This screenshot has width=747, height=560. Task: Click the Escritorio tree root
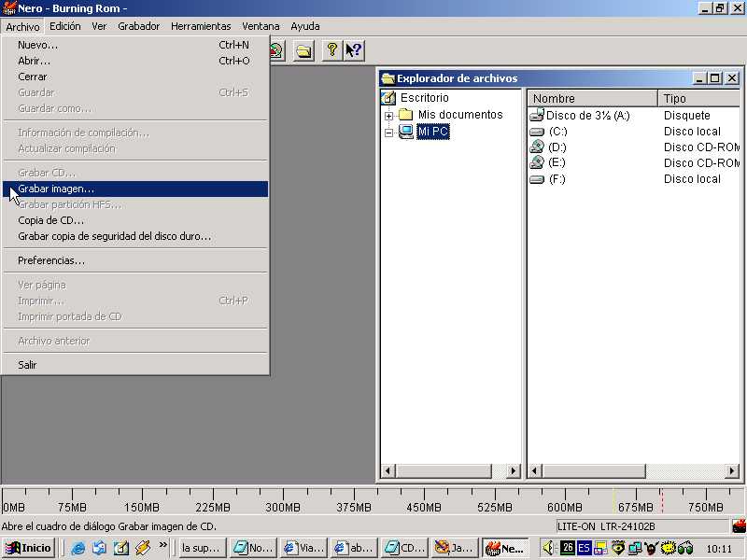point(424,98)
